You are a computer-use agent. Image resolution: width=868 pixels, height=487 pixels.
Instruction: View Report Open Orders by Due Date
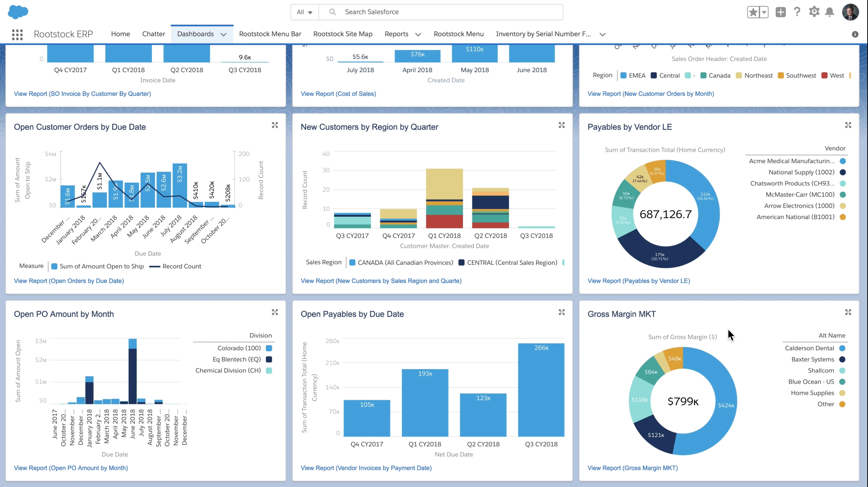[69, 281]
